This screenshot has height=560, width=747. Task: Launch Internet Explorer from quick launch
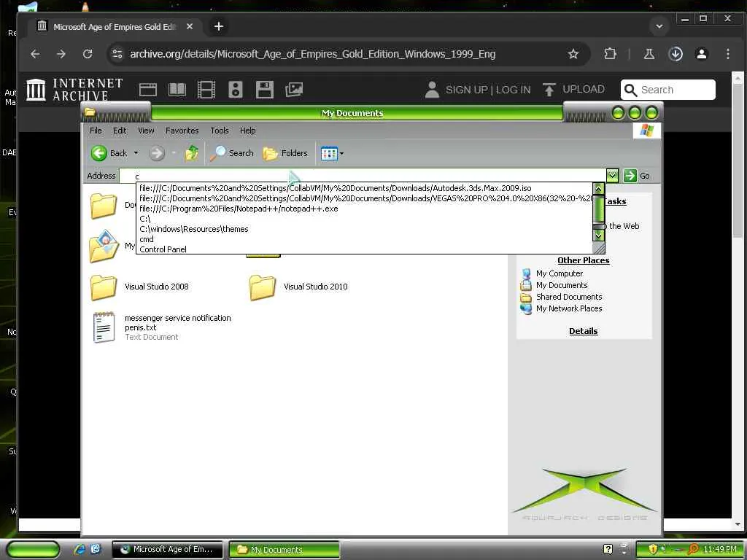click(x=80, y=549)
